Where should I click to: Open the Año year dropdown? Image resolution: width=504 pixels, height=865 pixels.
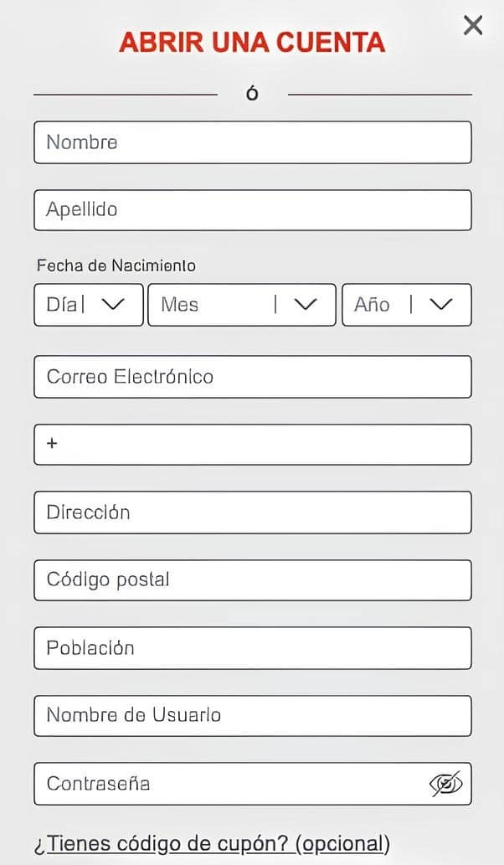pyautogui.click(x=406, y=305)
